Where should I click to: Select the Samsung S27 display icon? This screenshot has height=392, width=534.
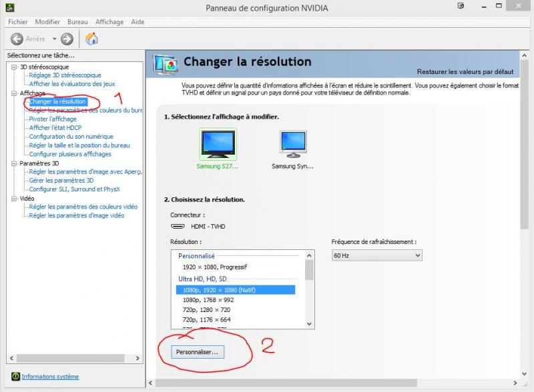(218, 144)
